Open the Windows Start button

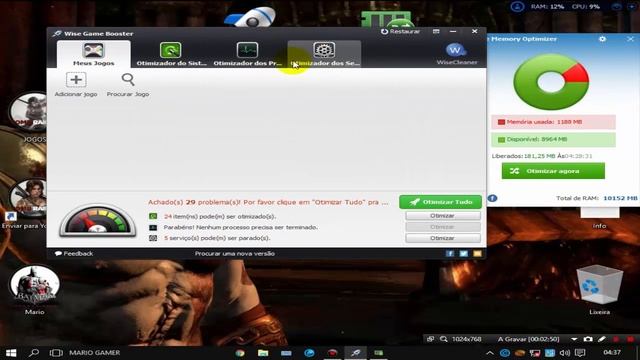click(x=11, y=353)
